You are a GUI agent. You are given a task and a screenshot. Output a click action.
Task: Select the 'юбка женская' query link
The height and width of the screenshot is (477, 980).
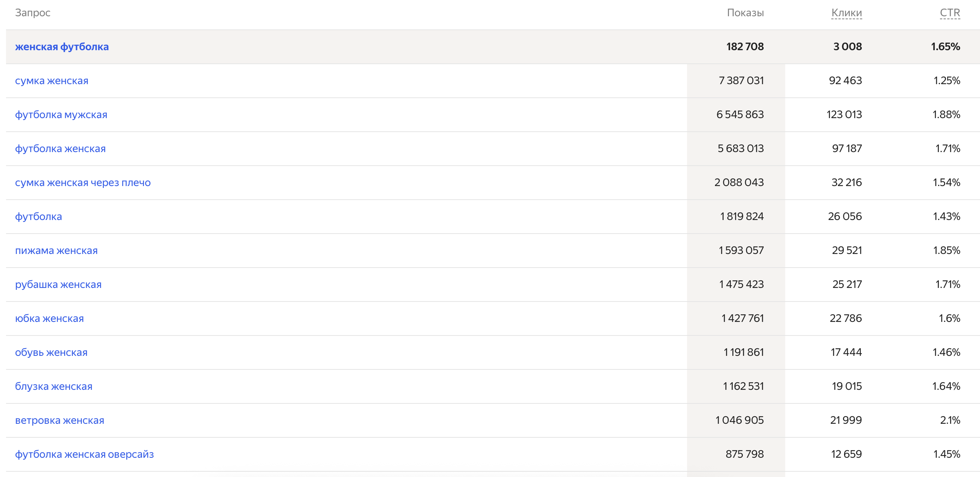(x=49, y=319)
